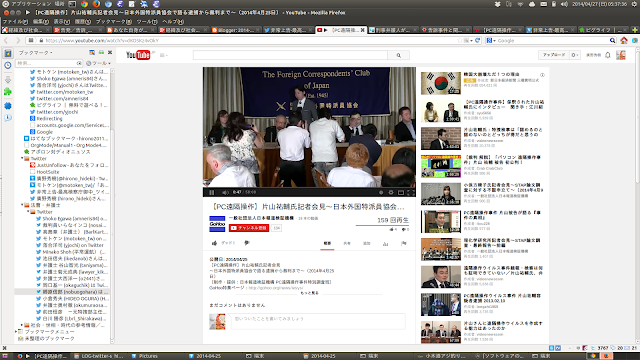Expand the ブックマークメニュー folder
Viewport: 640px width, 360px height.
click(16, 332)
